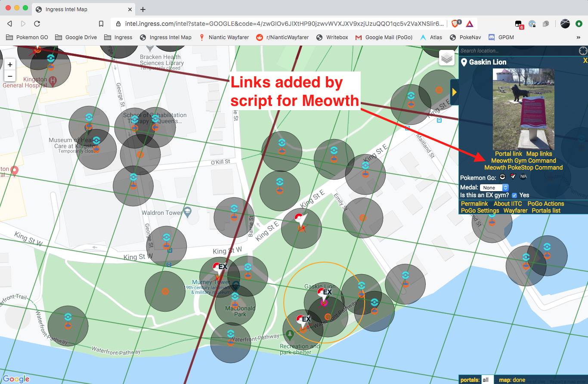Bookmark this page

101,24
